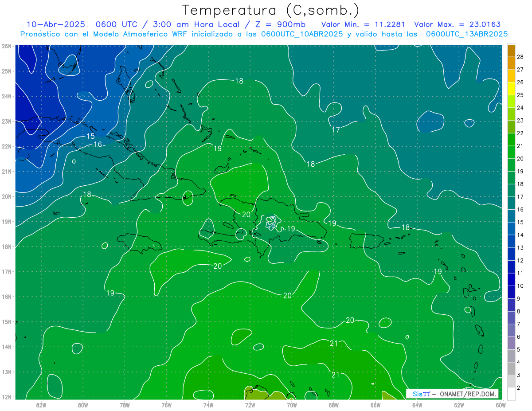Click the latitude label "26N"
Image resolution: width=532 pixels, height=411 pixels.
coord(6,46)
